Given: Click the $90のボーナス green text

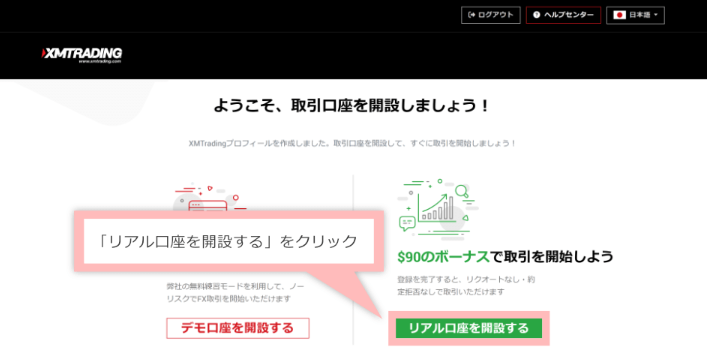Looking at the screenshot, I should pos(443,257).
